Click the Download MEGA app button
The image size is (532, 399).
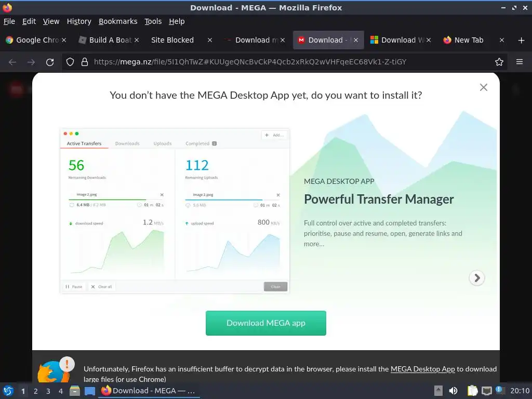265,323
